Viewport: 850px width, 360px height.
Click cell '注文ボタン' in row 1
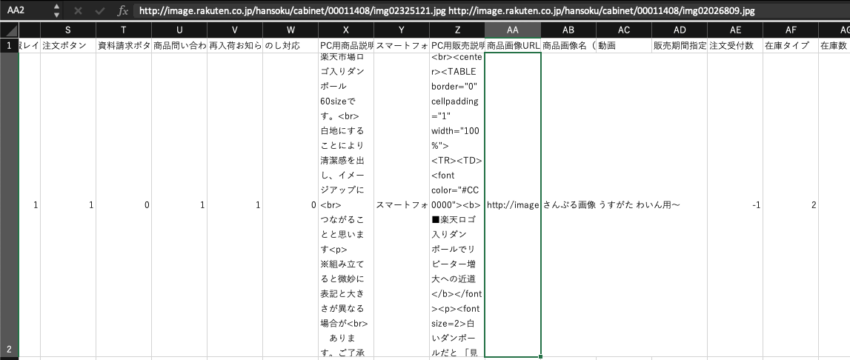[x=68, y=46]
